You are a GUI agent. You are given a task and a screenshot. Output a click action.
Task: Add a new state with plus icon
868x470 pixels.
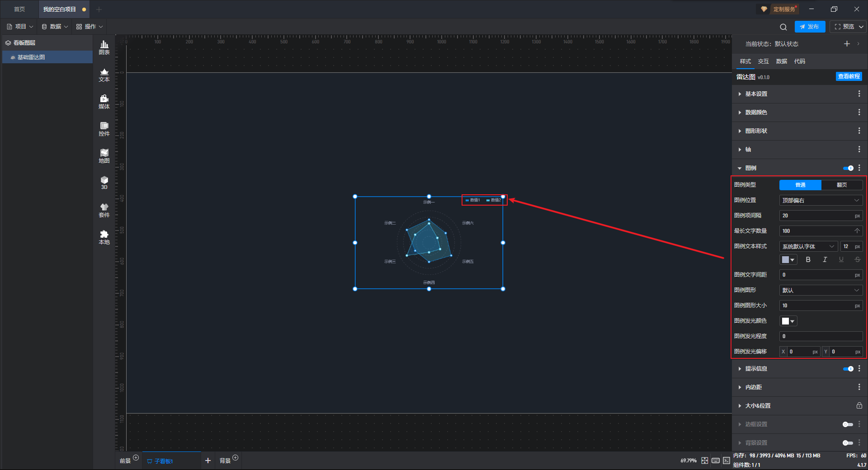tap(847, 43)
